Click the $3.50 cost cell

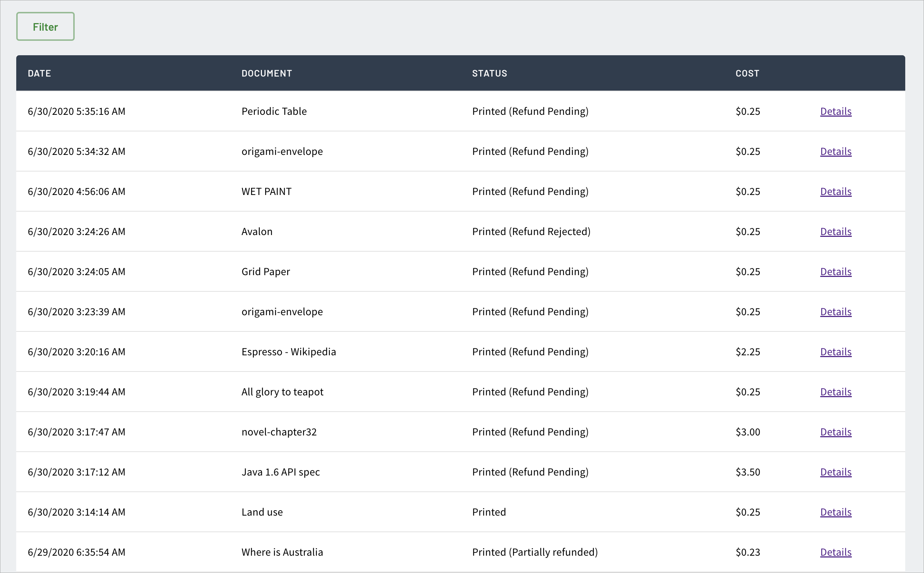[x=748, y=472]
